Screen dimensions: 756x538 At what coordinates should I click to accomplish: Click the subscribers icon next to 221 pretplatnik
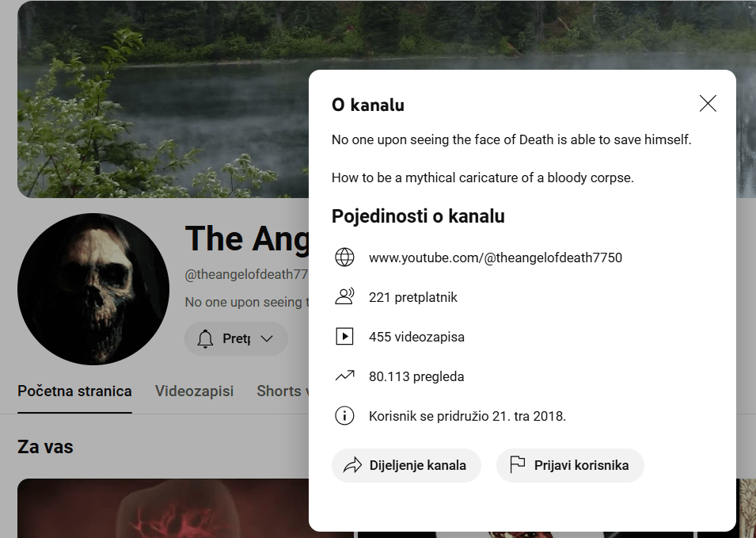(x=344, y=297)
